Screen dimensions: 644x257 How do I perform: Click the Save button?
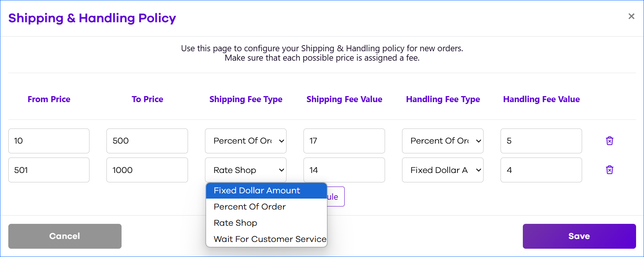pos(579,236)
